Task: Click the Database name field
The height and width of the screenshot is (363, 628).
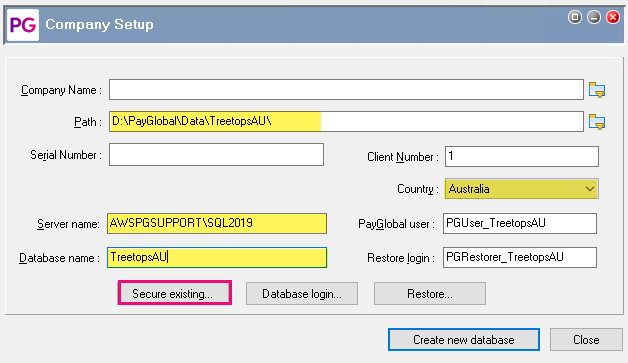Action: tap(217, 257)
